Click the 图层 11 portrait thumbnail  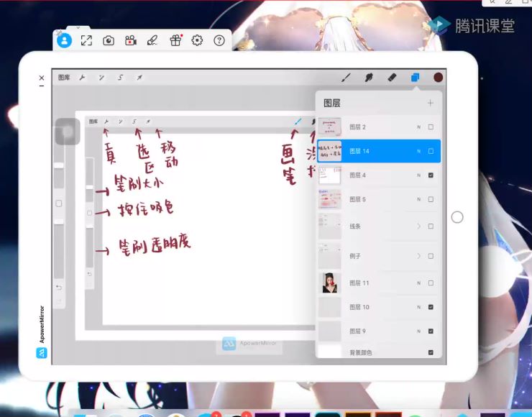click(330, 283)
